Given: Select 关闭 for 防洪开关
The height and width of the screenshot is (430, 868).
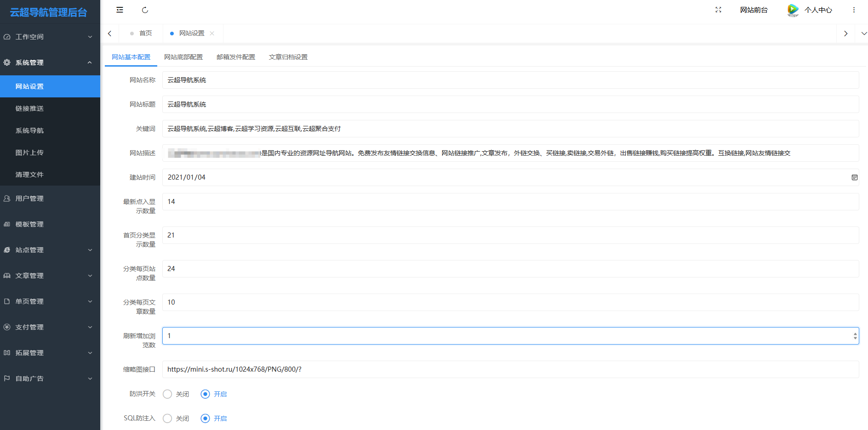Looking at the screenshot, I should pos(168,394).
